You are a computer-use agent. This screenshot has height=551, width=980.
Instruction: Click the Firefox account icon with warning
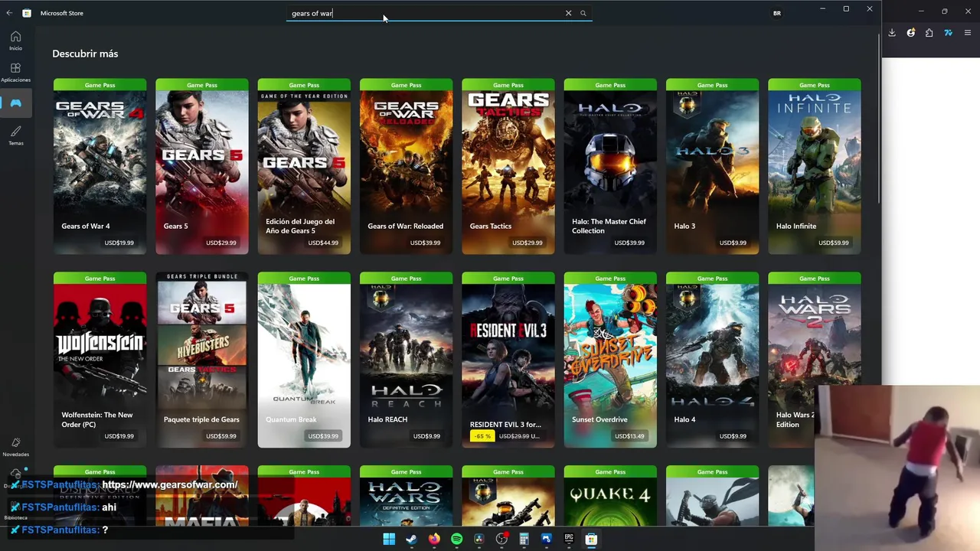[910, 33]
